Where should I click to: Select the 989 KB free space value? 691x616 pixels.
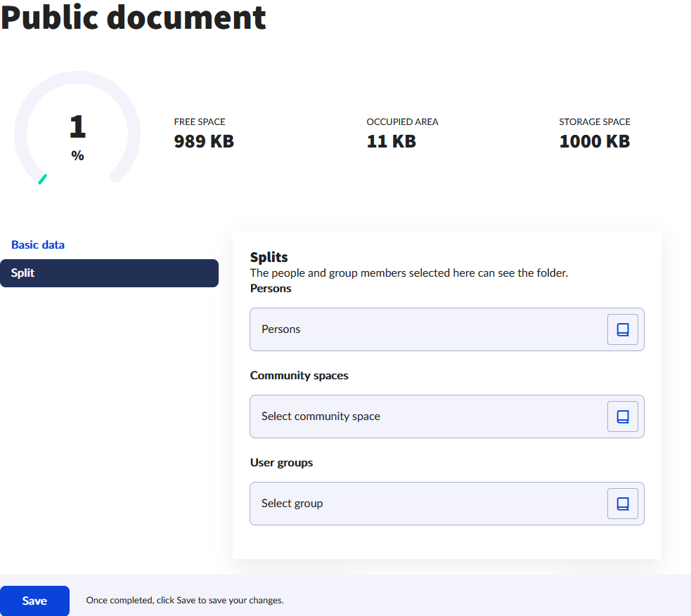click(204, 141)
